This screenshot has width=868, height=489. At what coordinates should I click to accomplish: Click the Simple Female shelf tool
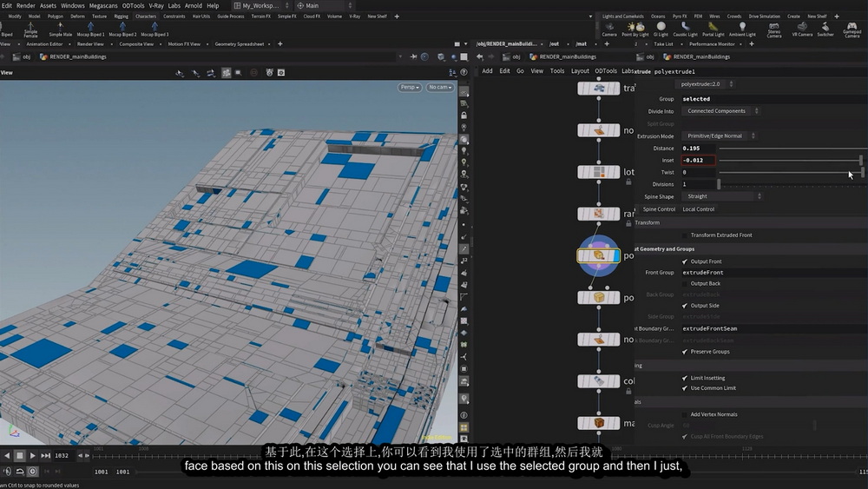(x=31, y=30)
